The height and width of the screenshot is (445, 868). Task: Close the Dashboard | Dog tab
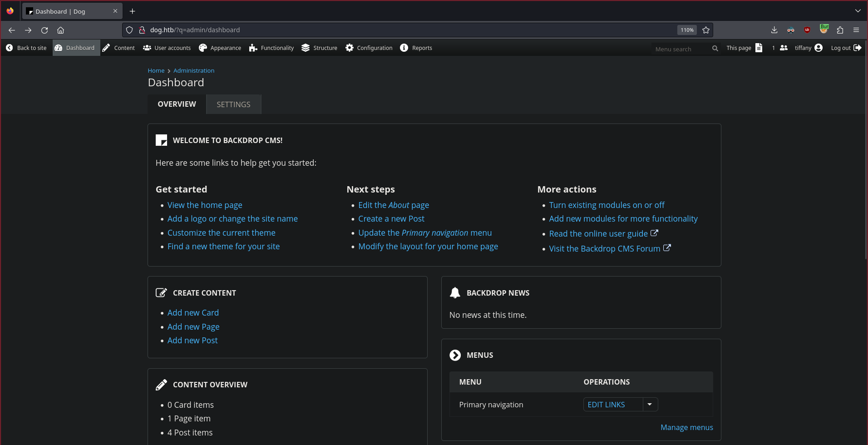[115, 11]
